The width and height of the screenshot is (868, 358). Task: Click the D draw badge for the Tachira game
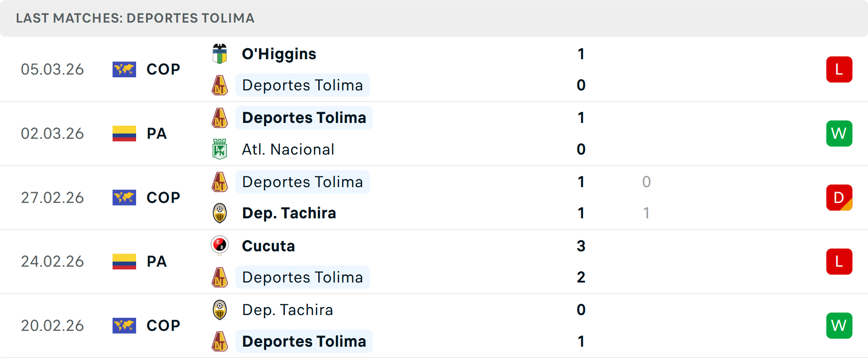pos(839,198)
